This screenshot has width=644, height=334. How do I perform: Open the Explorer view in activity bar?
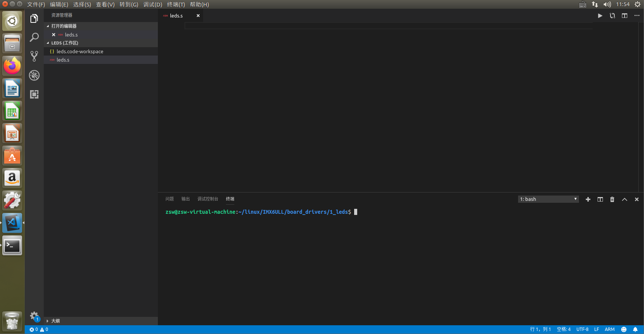(34, 18)
